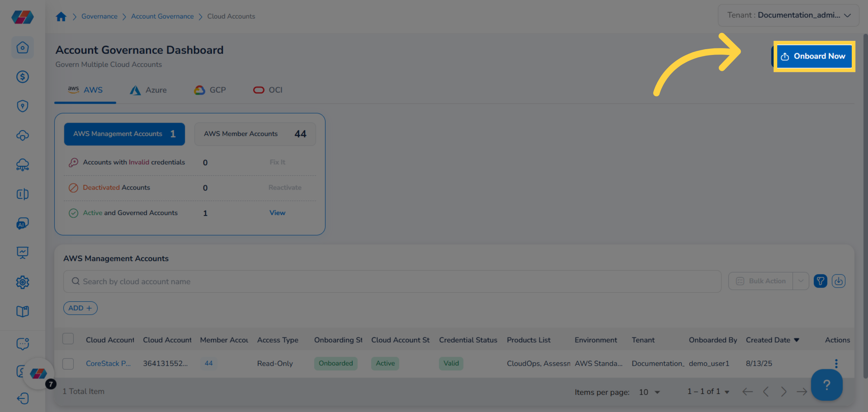Viewport: 868px width, 412px height.
Task: Click the download export icon
Action: (x=838, y=281)
